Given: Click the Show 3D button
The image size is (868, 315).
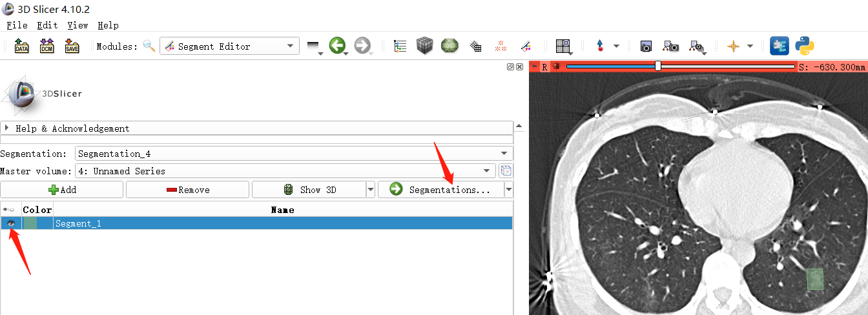Looking at the screenshot, I should pos(309,190).
